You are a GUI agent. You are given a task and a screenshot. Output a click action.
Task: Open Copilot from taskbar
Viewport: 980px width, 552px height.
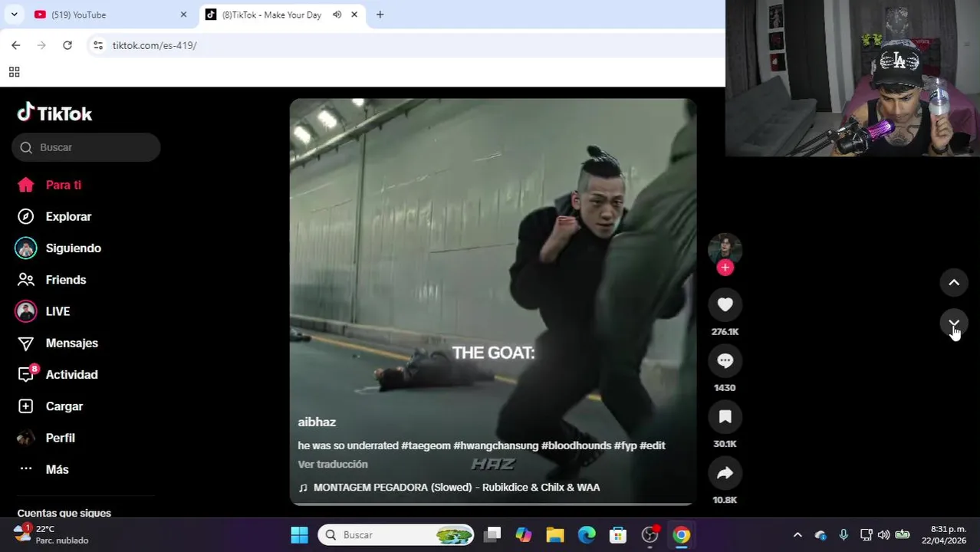tap(524, 535)
